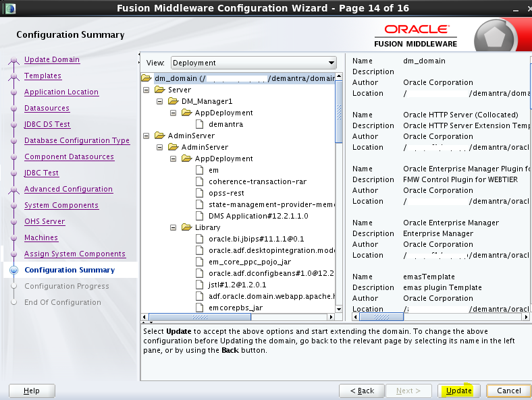
Task: Click the oracle.adf.dconfigbeans file icon
Action: tap(200, 273)
